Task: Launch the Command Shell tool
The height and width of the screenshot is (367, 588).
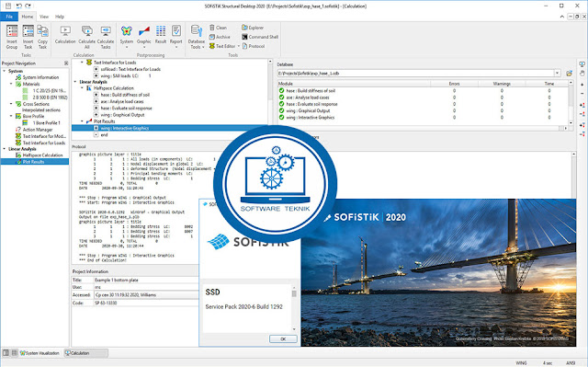Action: [260, 37]
